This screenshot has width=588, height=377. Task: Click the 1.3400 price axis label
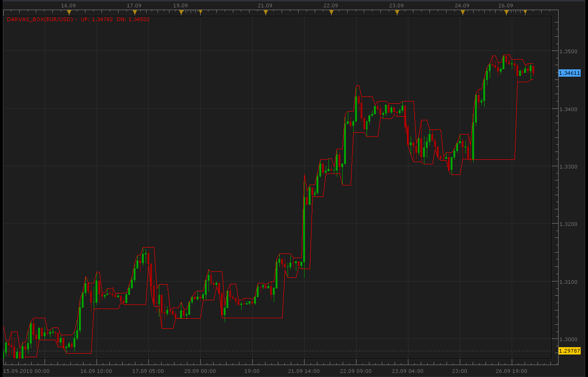(568, 109)
